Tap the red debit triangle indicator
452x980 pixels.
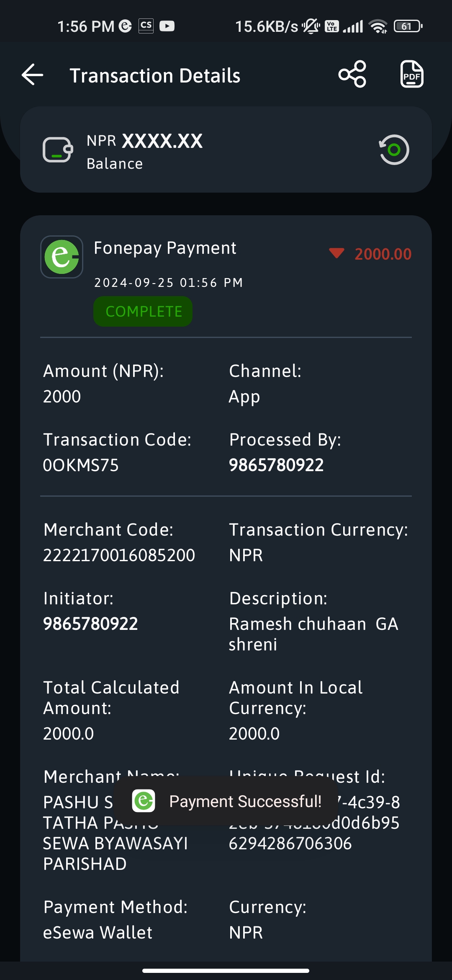click(x=336, y=253)
